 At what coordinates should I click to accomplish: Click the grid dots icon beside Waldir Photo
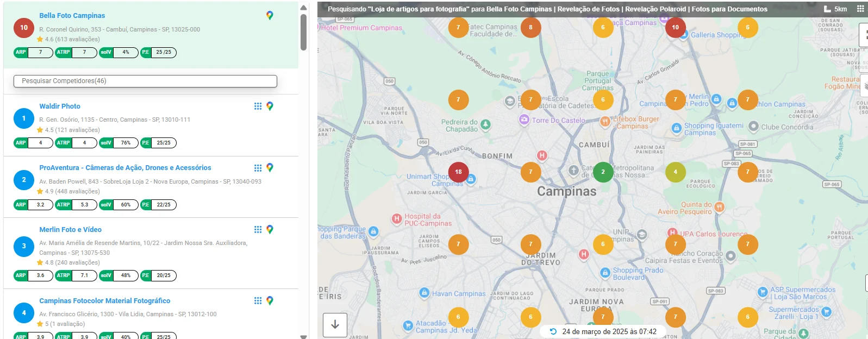point(258,106)
